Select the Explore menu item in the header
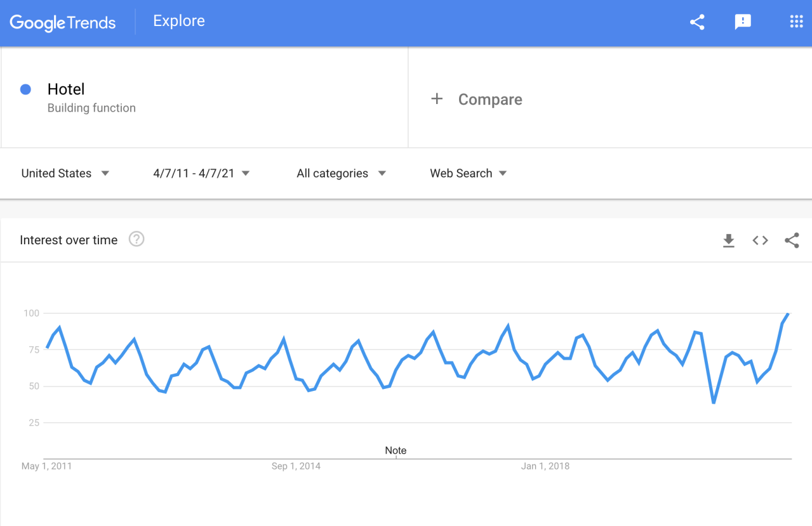Screen dimensions: 812x526 [x=178, y=21]
